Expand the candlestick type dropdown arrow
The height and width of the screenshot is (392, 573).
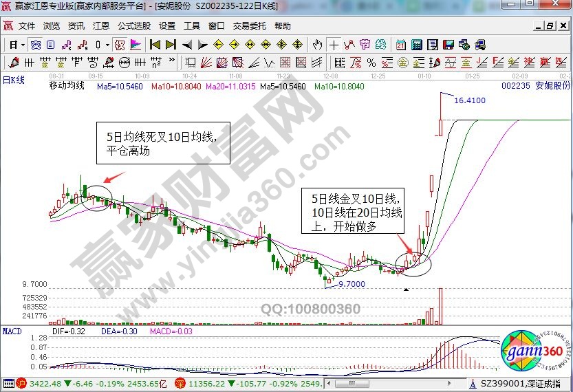pos(107,45)
